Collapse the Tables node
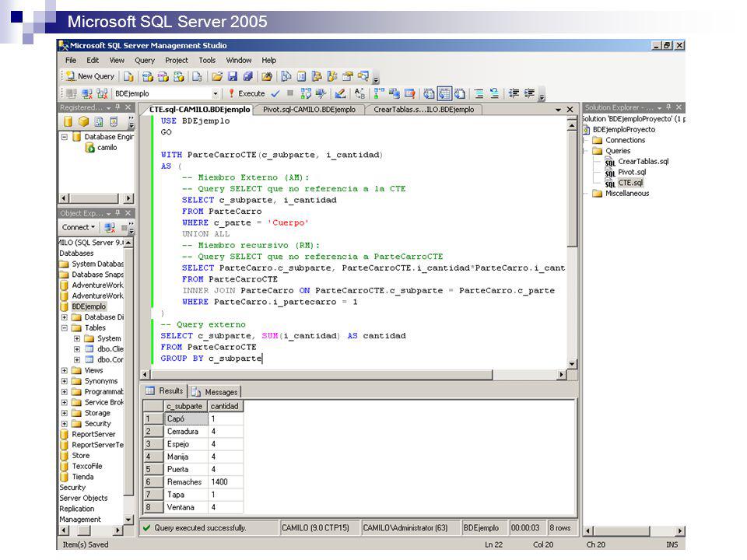 (65, 327)
